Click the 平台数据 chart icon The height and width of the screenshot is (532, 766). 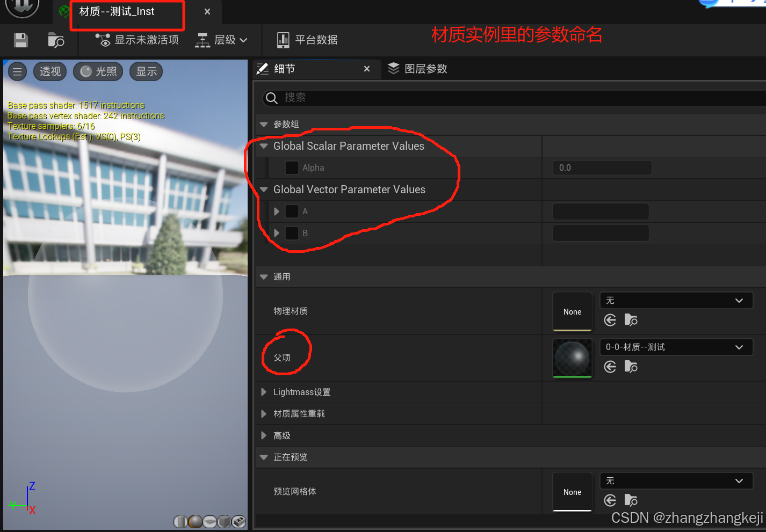tap(283, 40)
